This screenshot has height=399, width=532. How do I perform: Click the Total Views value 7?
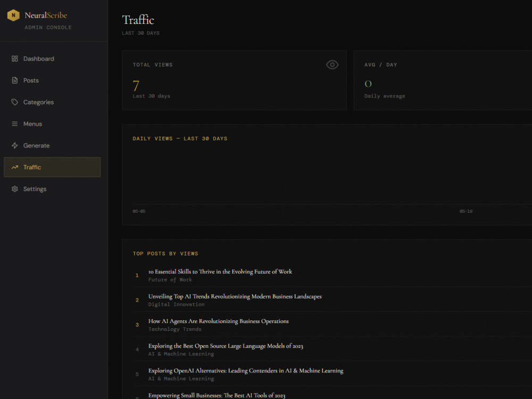tap(136, 86)
